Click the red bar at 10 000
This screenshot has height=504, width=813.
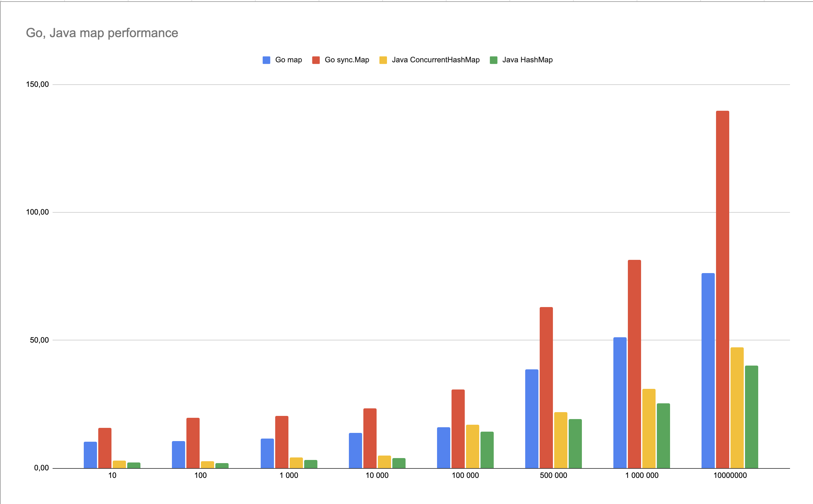pos(370,438)
